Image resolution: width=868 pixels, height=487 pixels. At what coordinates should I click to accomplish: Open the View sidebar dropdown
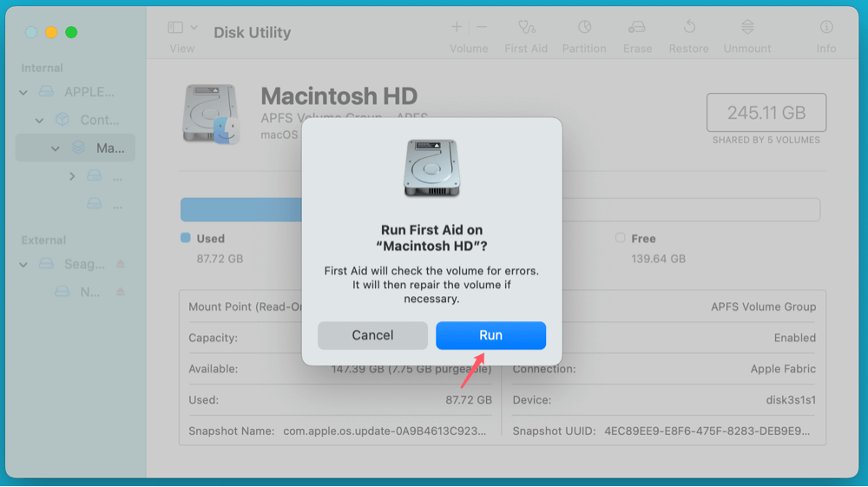click(x=182, y=28)
